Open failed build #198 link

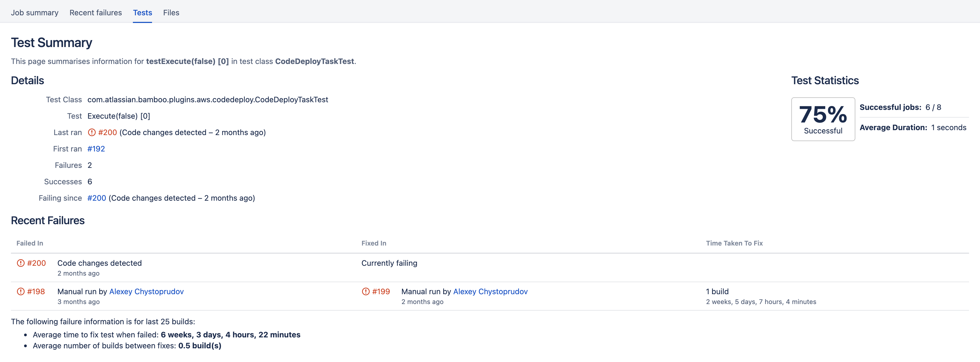point(36,292)
